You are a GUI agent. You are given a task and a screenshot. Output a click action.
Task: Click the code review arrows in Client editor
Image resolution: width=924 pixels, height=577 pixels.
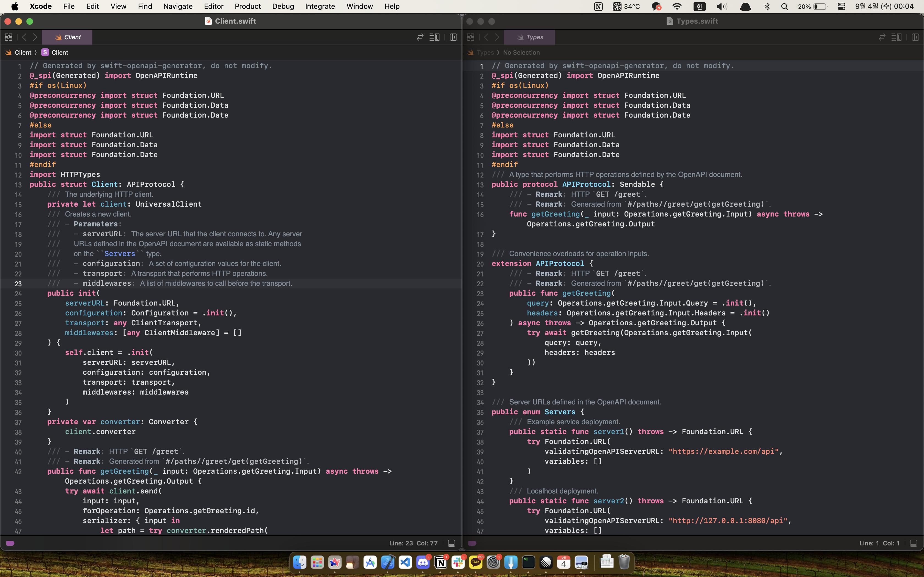point(420,37)
